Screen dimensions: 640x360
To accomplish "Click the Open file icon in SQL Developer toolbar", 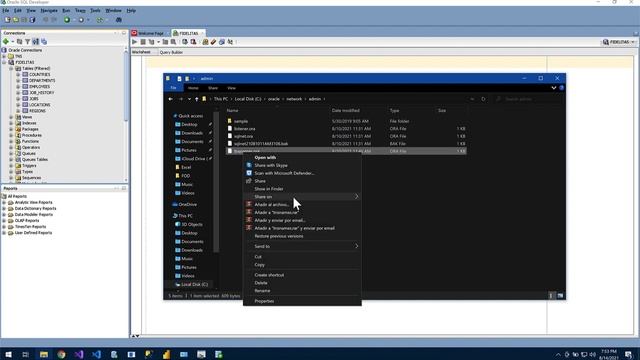I will coord(16,20).
